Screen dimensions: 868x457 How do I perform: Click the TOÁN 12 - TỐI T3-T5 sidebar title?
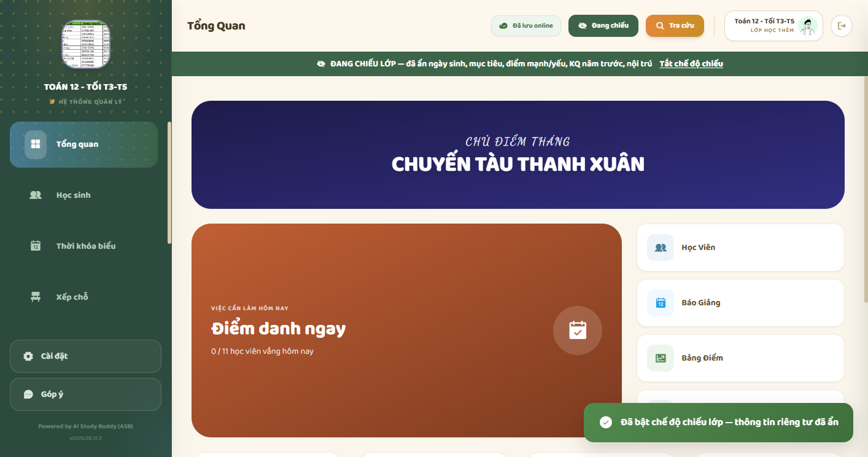coord(86,87)
